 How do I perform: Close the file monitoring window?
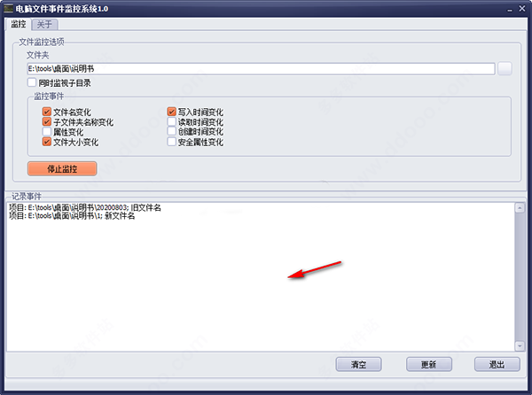pos(522,9)
